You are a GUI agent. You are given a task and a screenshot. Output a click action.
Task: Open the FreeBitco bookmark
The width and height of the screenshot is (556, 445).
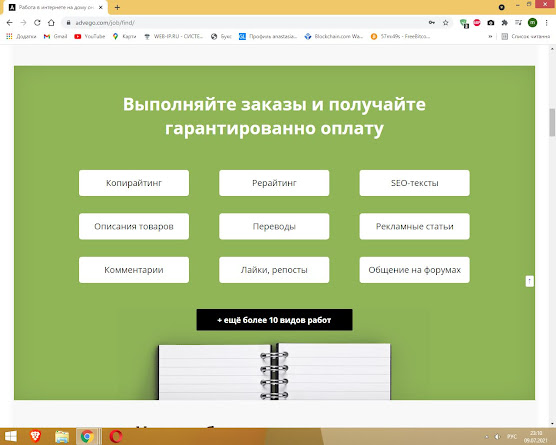point(400,36)
